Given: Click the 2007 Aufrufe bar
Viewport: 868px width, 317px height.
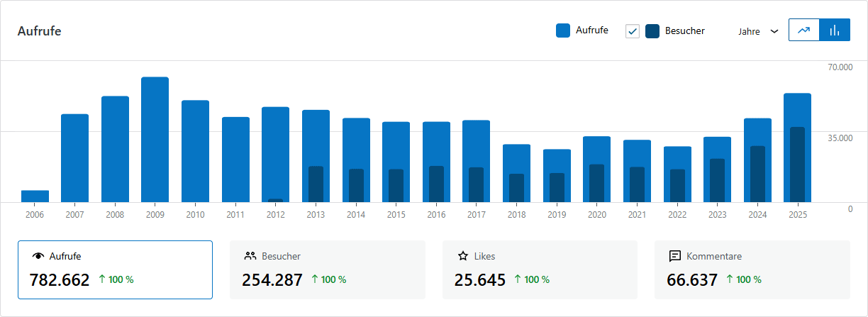Looking at the screenshot, I should tap(74, 158).
